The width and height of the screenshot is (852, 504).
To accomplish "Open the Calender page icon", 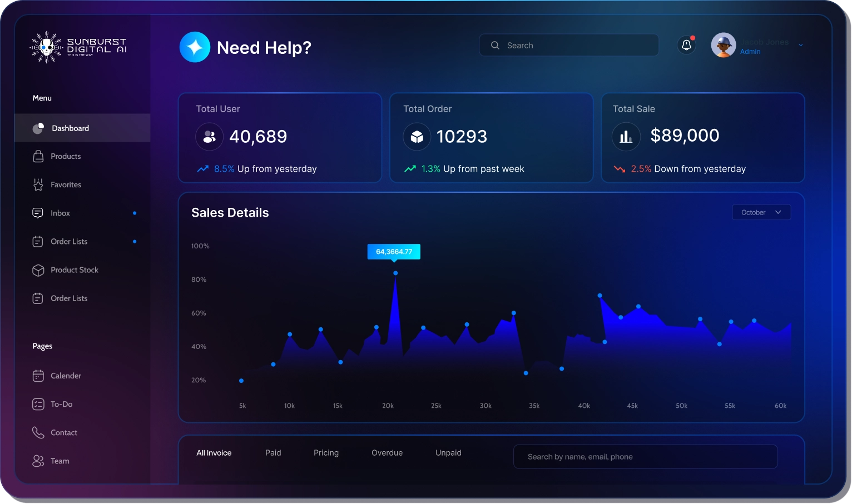I will pyautogui.click(x=38, y=376).
